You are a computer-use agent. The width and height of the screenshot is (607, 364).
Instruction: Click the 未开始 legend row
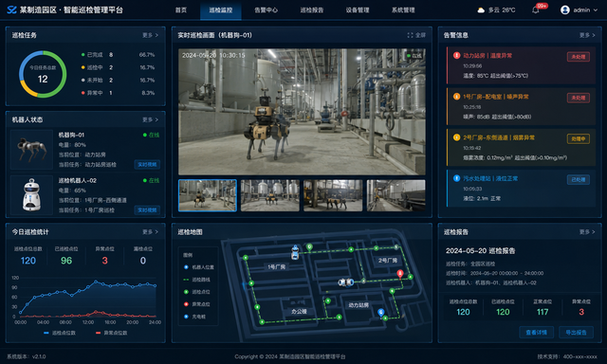click(118, 80)
